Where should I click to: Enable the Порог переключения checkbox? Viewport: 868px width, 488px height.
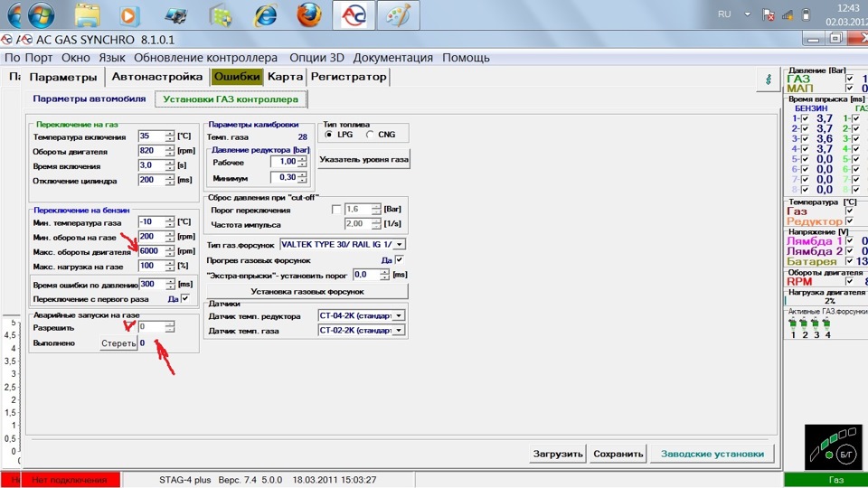point(336,209)
